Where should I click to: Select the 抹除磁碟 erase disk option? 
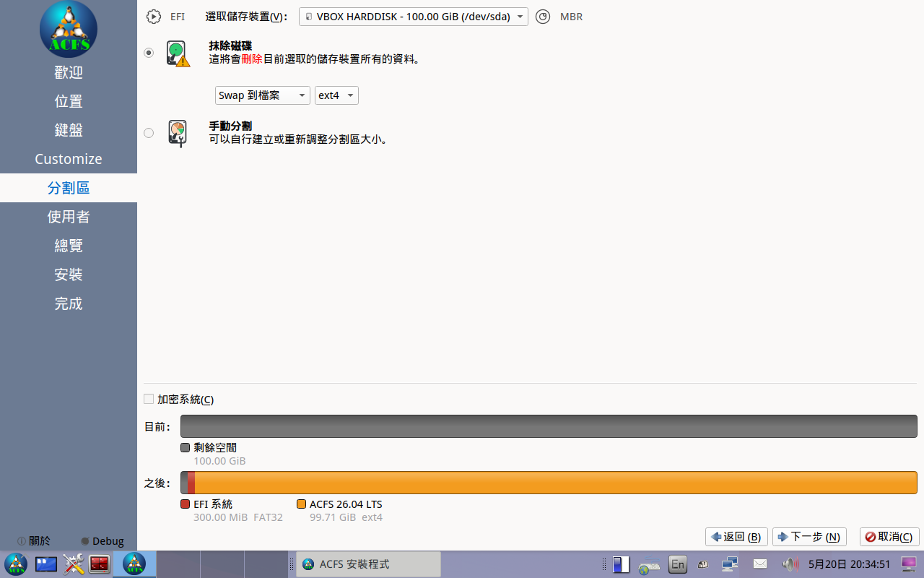point(149,53)
